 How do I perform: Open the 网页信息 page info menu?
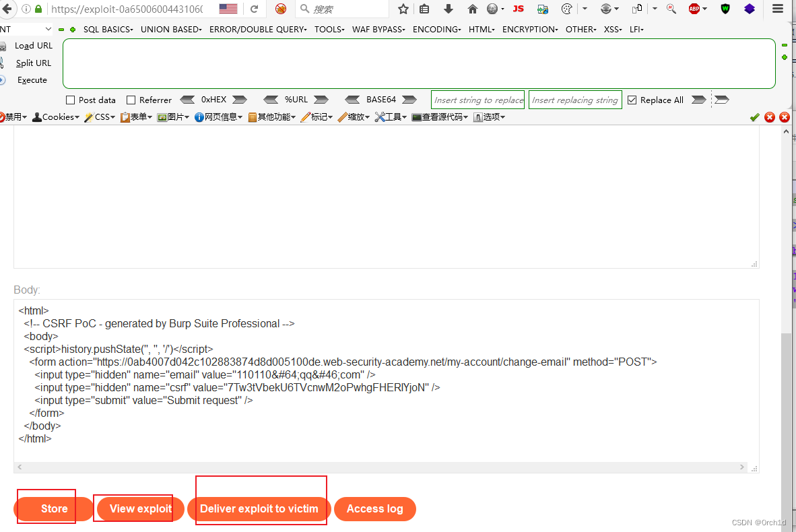219,117
